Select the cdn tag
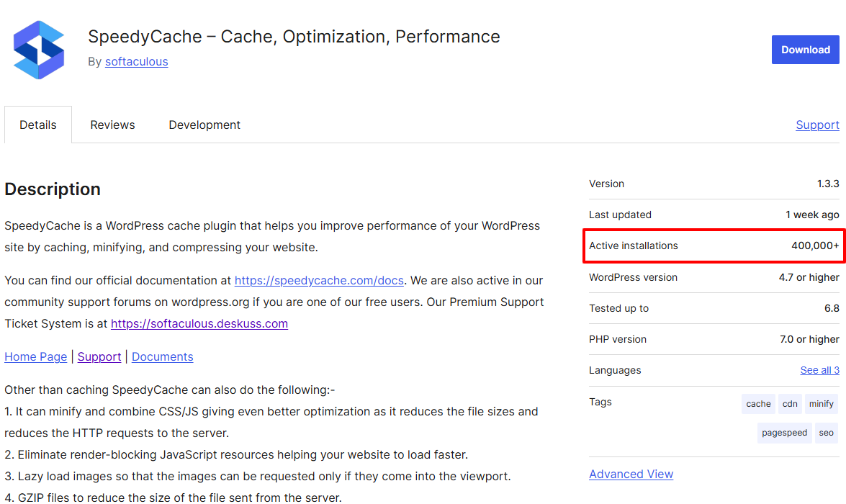 (790, 404)
